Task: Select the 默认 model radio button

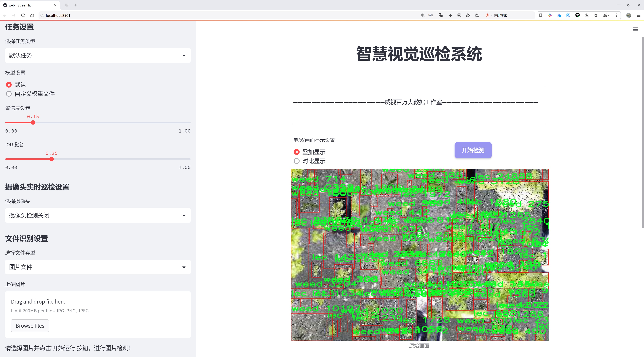Action: click(x=9, y=85)
